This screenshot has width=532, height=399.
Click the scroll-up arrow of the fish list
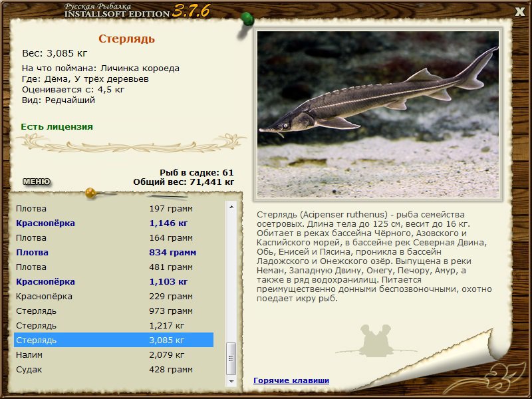pyautogui.click(x=231, y=207)
